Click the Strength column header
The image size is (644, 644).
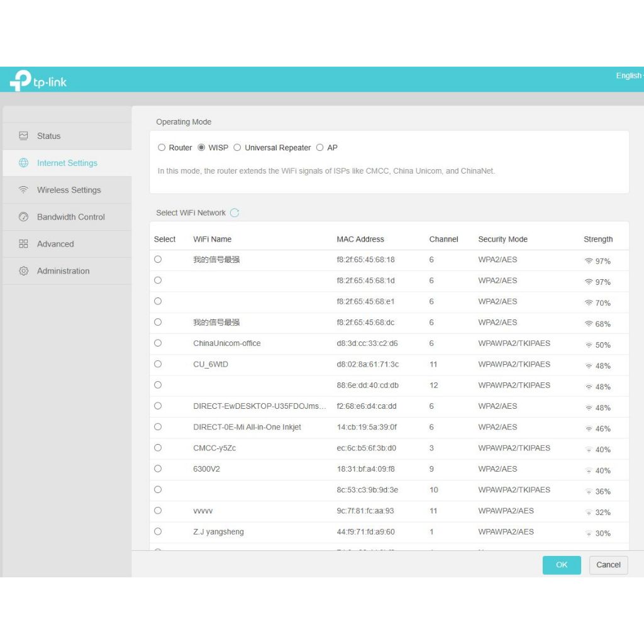tap(597, 239)
